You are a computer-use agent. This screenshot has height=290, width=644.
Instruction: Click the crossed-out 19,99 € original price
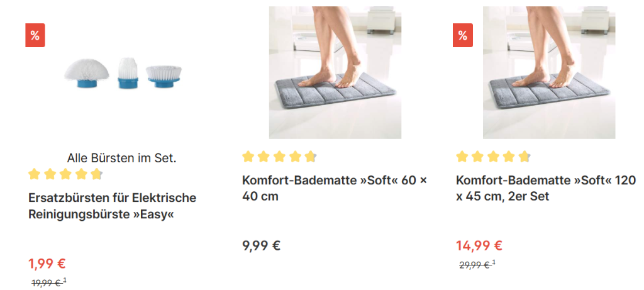[x=47, y=282]
